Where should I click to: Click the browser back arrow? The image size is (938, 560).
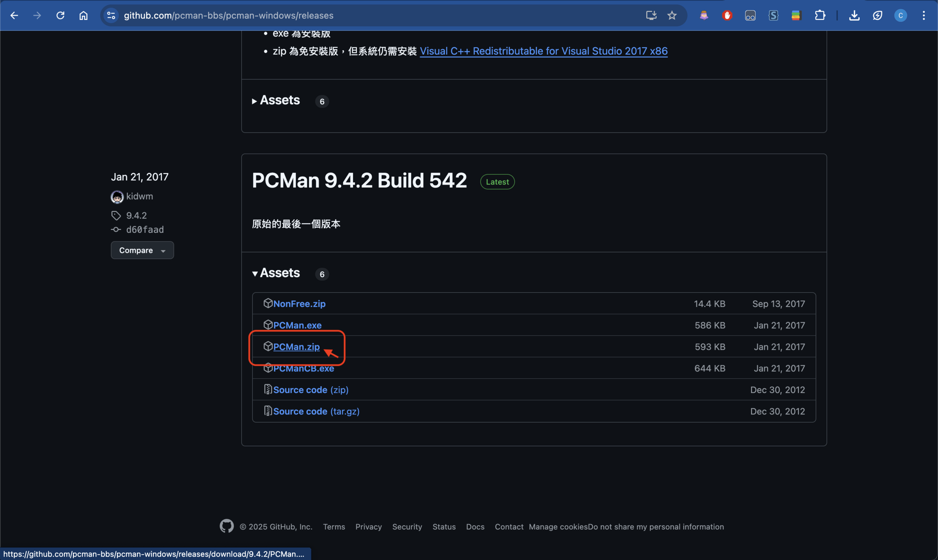point(14,15)
